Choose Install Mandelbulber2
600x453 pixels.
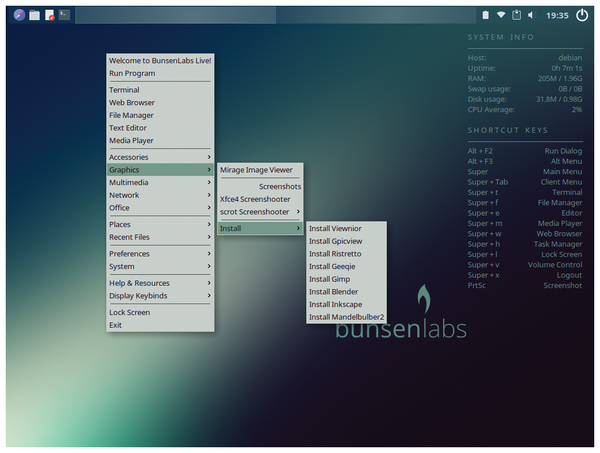point(346,317)
